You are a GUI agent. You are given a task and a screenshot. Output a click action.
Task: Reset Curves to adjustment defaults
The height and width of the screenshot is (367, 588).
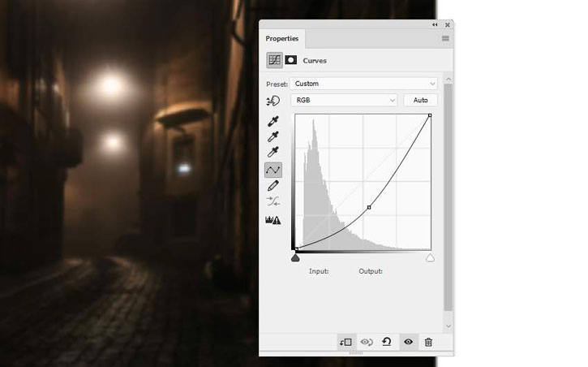[387, 342]
